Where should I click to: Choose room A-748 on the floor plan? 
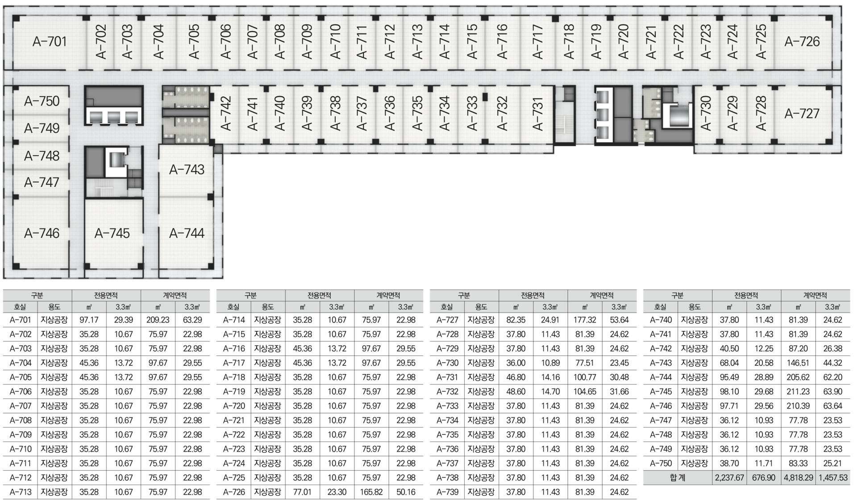(x=42, y=156)
